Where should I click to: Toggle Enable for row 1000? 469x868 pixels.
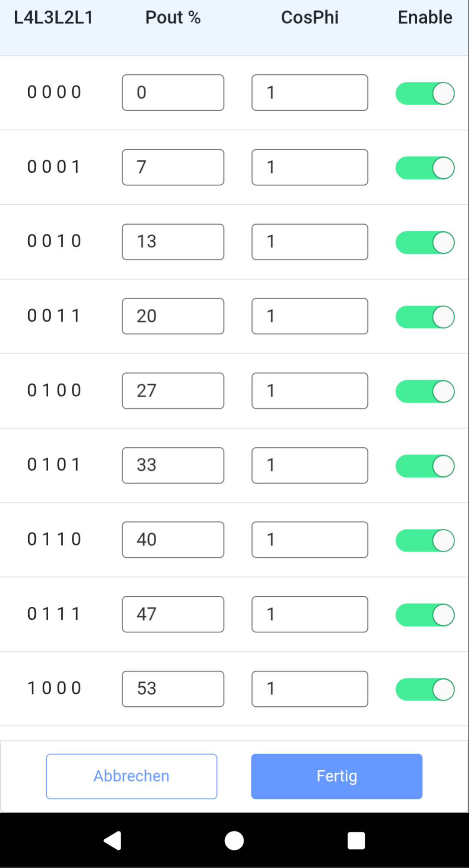[x=425, y=689]
